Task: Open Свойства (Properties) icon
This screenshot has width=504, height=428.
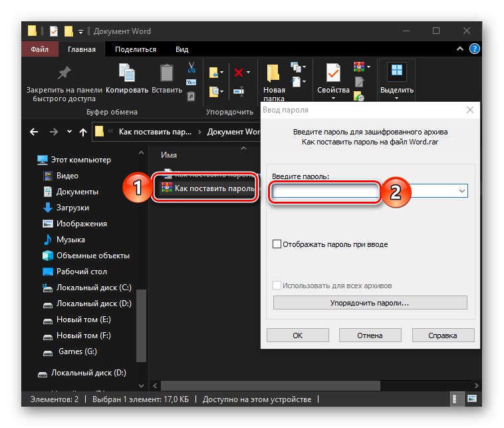Action: click(x=333, y=73)
